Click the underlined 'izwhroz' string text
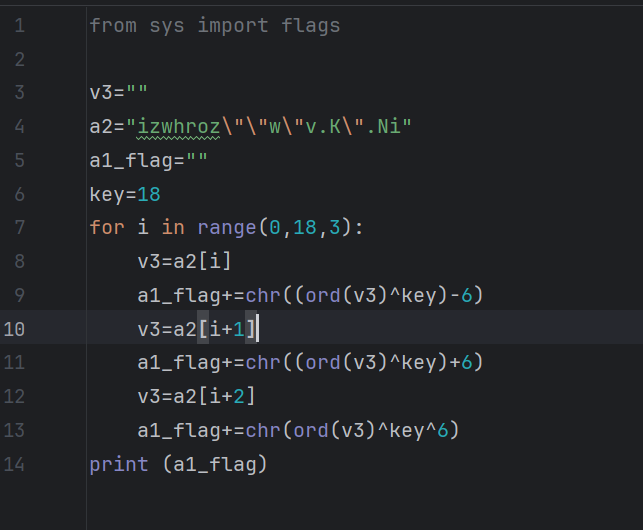Viewport: 643px width, 530px height. click(x=178, y=126)
